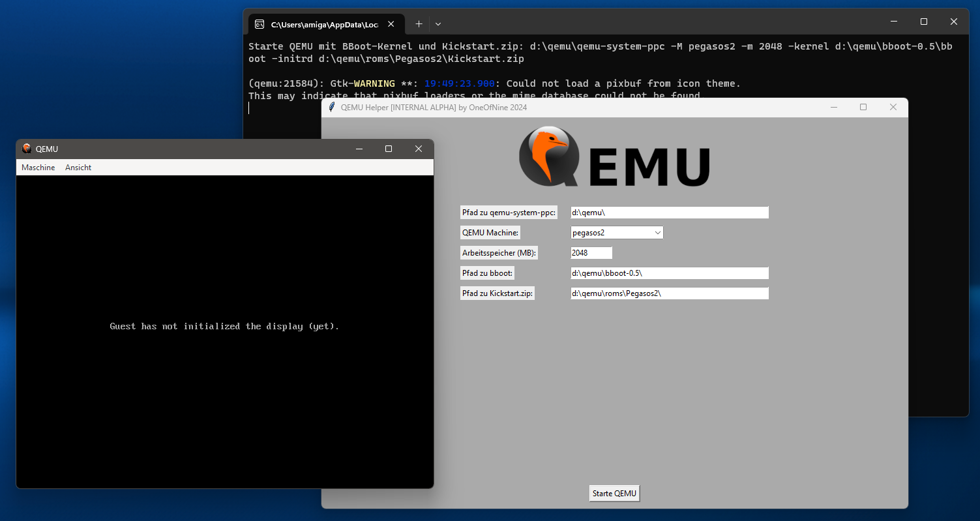Maximize the terminal window
This screenshot has height=521, width=980.
[924, 22]
